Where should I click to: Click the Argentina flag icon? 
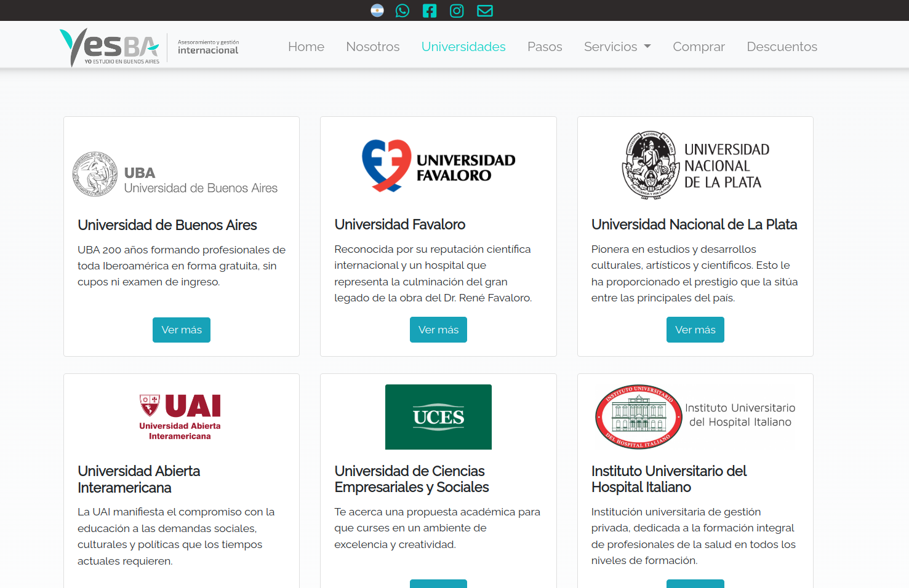tap(377, 10)
